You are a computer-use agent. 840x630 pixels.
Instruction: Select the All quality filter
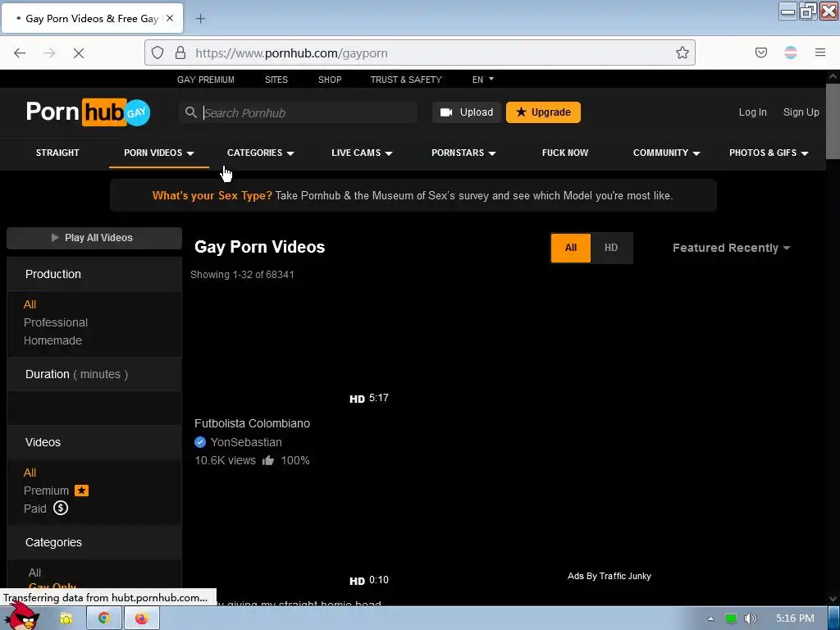point(571,248)
